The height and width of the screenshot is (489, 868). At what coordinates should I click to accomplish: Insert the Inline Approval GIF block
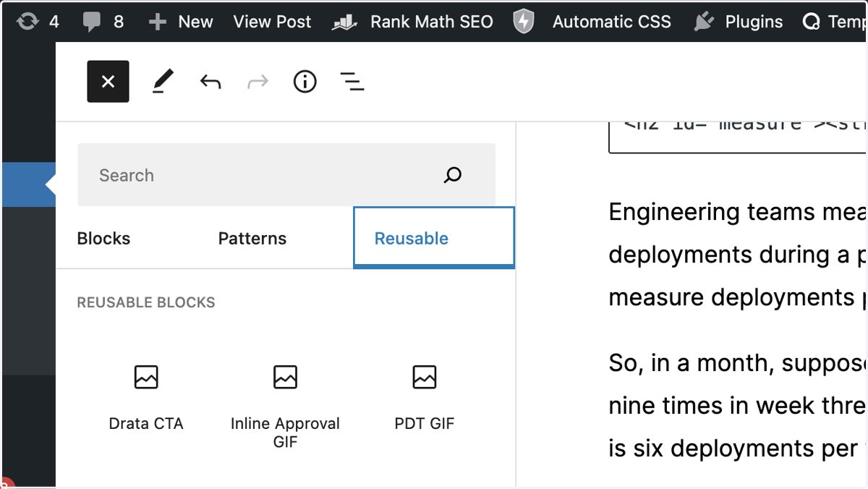285,405
